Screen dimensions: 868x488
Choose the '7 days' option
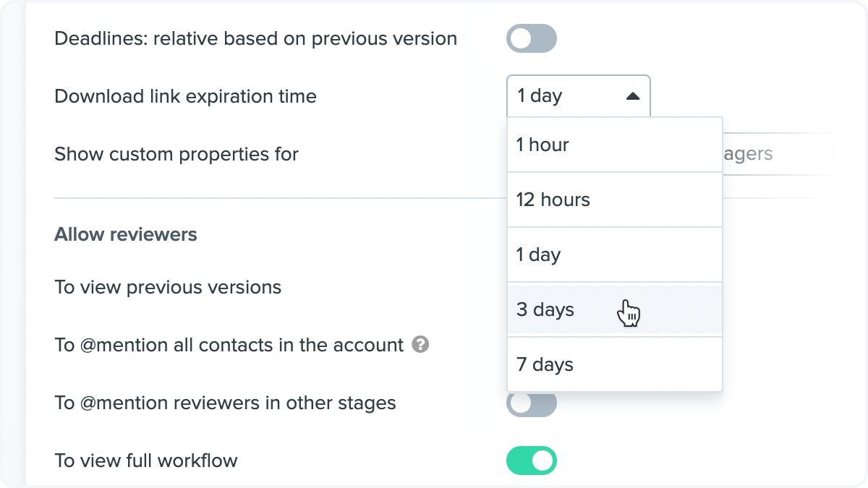(615, 364)
